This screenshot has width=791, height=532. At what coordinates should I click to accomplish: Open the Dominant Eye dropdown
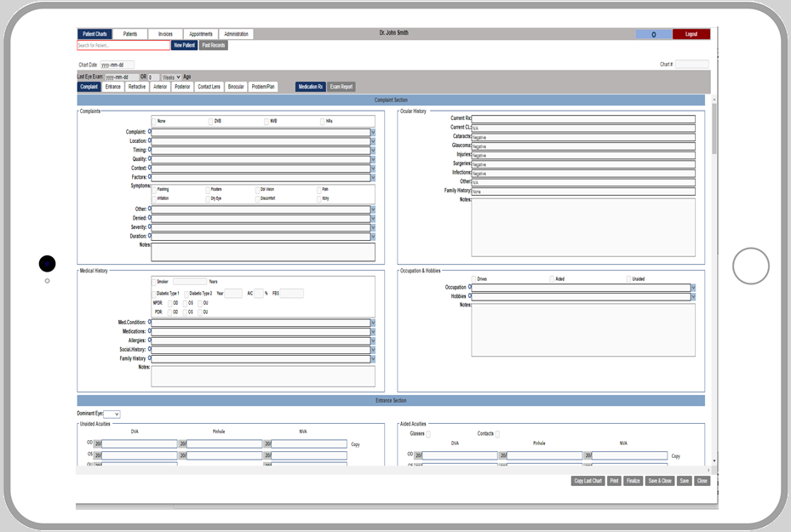tap(112, 414)
